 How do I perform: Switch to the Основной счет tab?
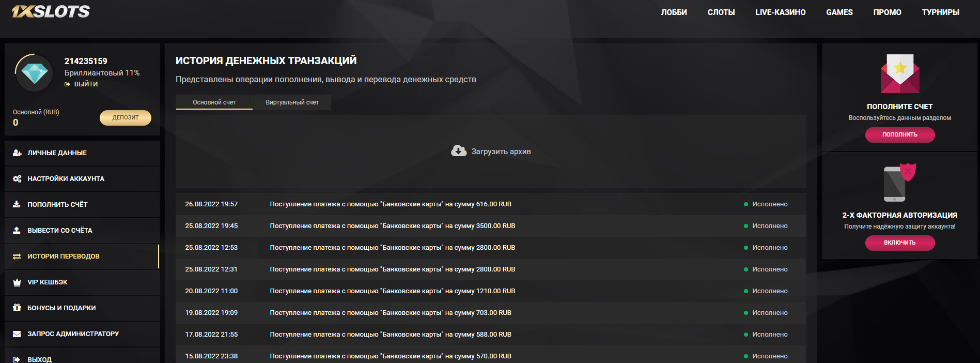pyautogui.click(x=214, y=102)
